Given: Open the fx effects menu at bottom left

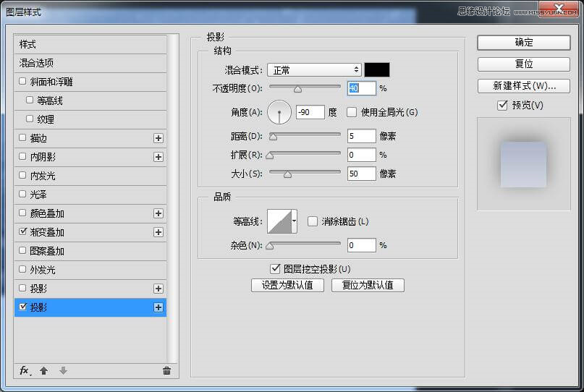Looking at the screenshot, I should 25,370.
